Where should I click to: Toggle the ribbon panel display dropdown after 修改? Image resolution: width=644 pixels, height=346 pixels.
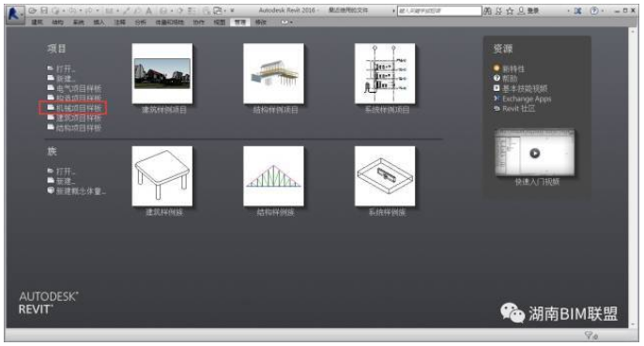pos(286,23)
